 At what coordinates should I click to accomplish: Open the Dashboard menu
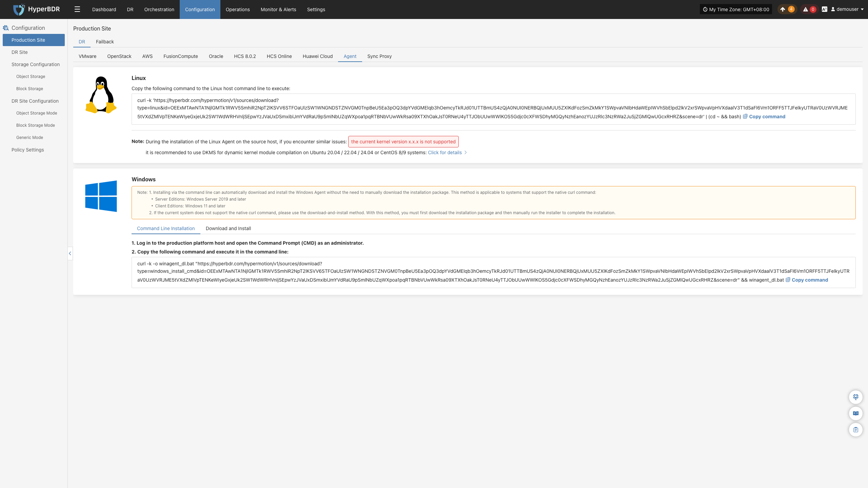104,9
